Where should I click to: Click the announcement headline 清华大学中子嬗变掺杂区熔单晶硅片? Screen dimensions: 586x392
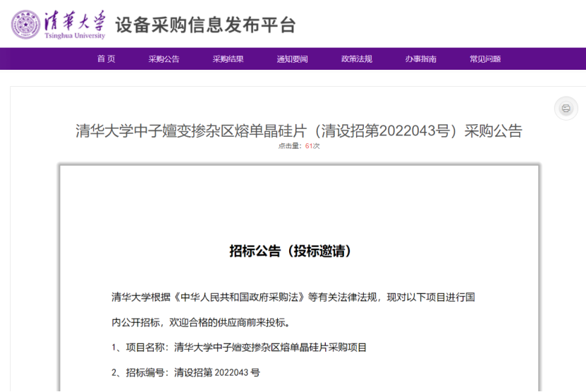(298, 131)
